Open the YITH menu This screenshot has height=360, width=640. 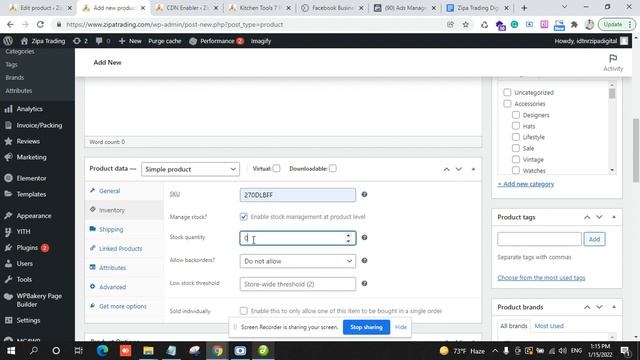(x=23, y=231)
